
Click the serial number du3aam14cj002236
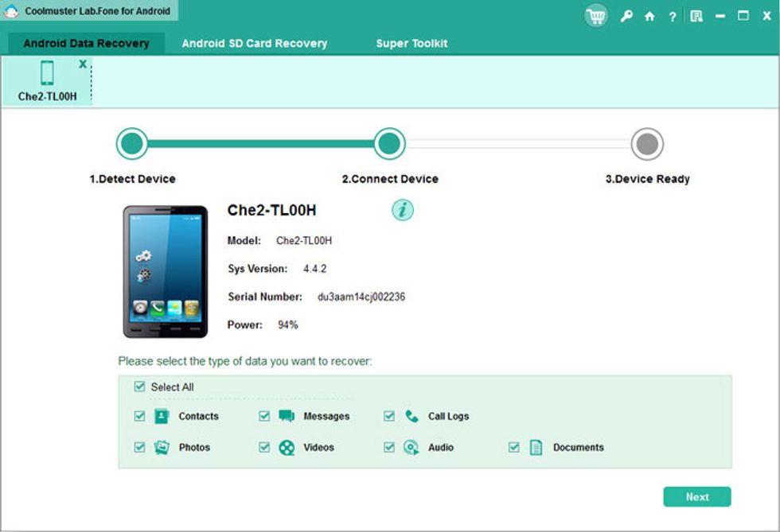[361, 297]
